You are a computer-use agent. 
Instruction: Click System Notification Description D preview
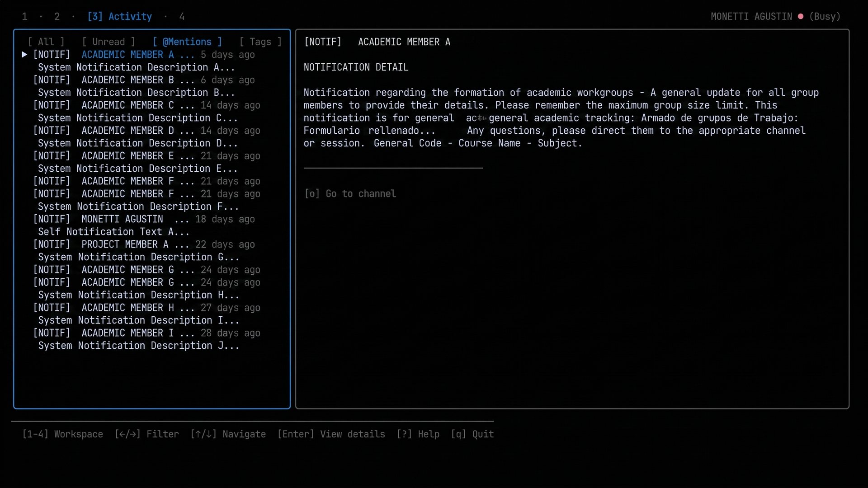point(138,143)
